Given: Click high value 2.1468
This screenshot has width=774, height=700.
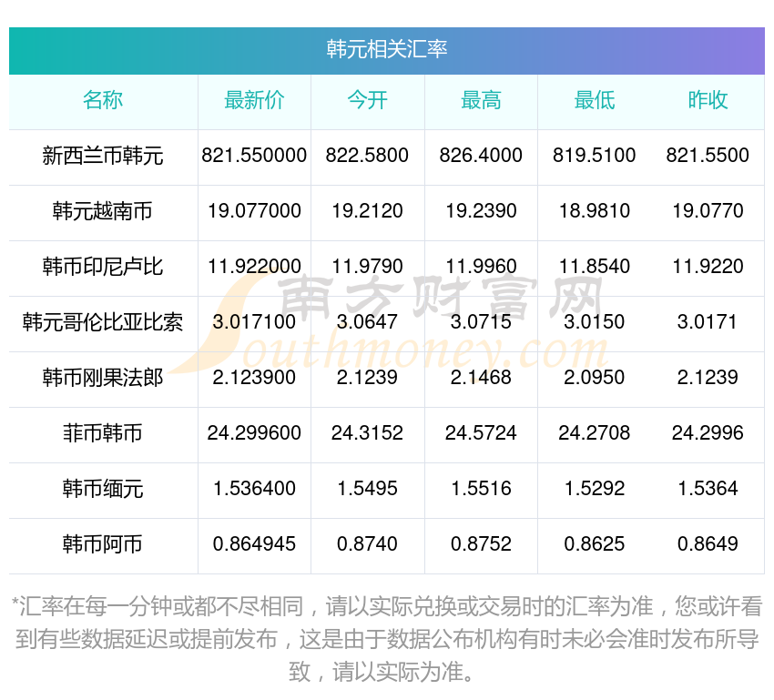Looking at the screenshot, I should [x=481, y=378].
